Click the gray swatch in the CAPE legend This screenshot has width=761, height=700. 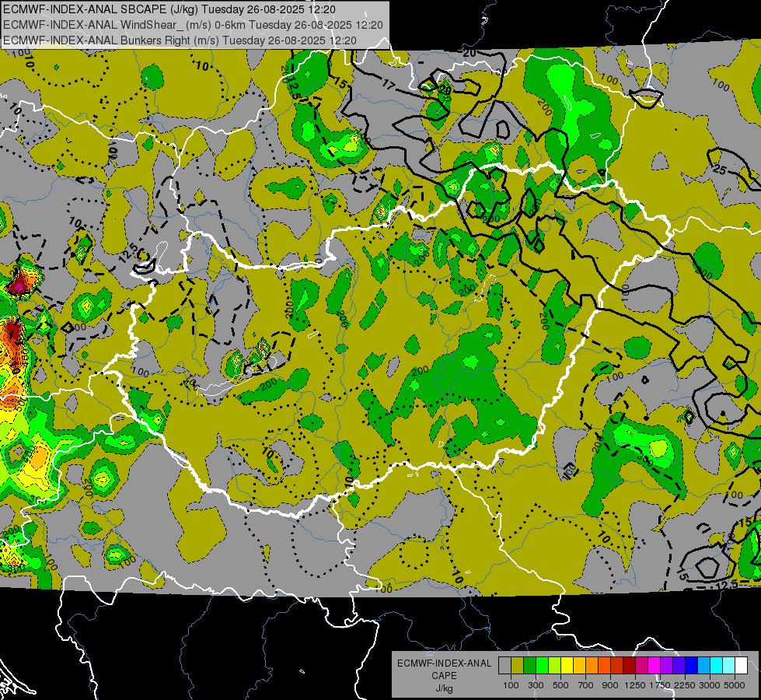pos(504,666)
